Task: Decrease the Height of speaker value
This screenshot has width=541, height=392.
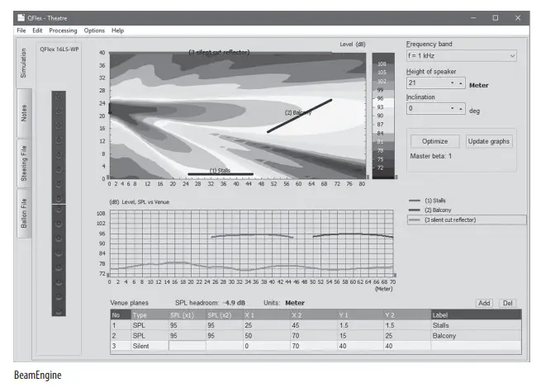Action: (x=453, y=83)
